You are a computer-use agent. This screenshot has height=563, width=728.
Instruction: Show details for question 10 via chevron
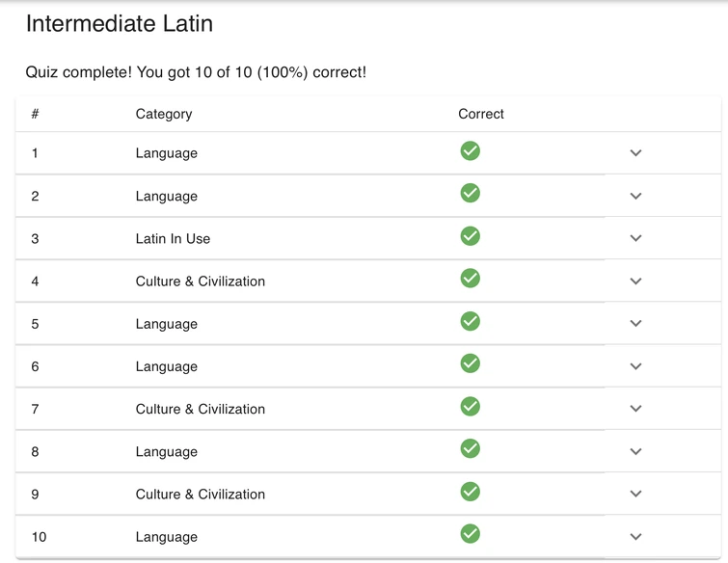click(635, 537)
